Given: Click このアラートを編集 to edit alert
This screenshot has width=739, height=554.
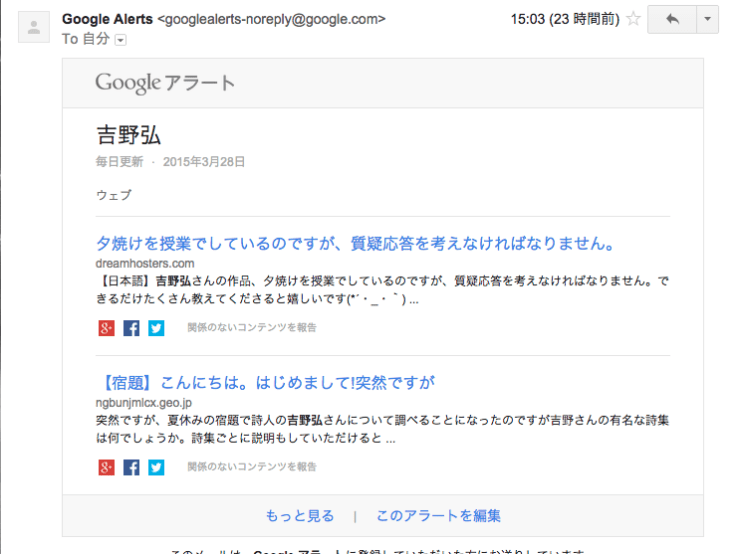Looking at the screenshot, I should click(438, 516).
